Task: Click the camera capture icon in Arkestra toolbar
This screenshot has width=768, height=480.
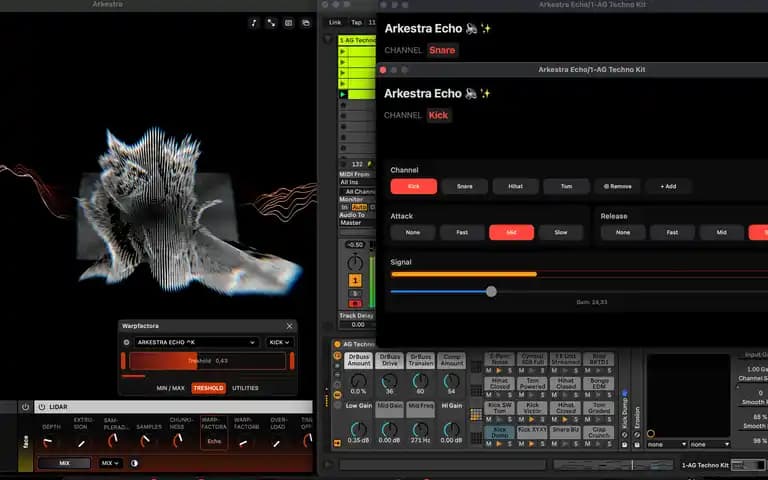Action: pyautogui.click(x=289, y=23)
